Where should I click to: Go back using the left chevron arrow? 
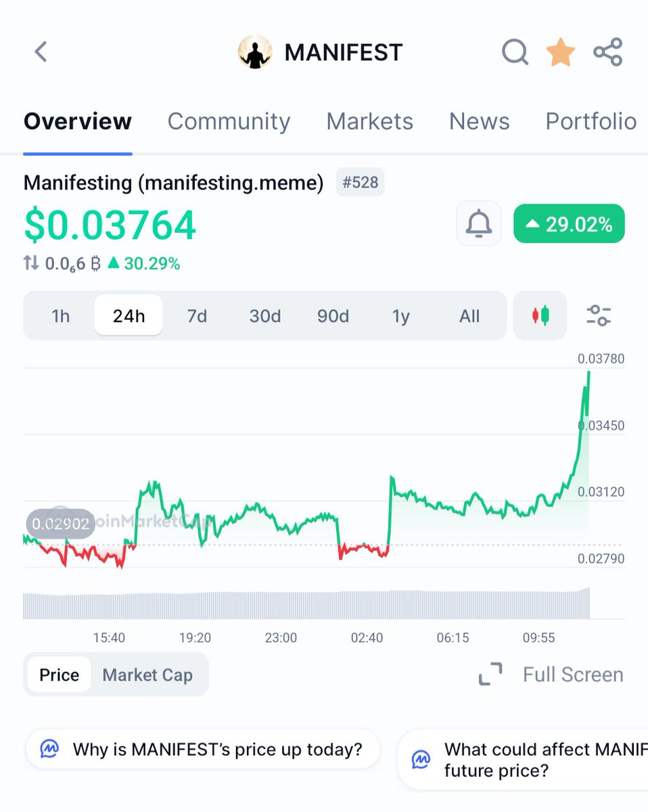[x=41, y=52]
